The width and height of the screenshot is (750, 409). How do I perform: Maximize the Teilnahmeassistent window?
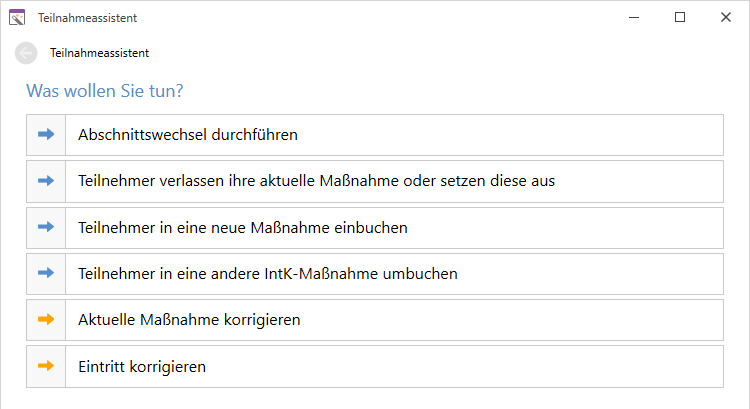(680, 17)
